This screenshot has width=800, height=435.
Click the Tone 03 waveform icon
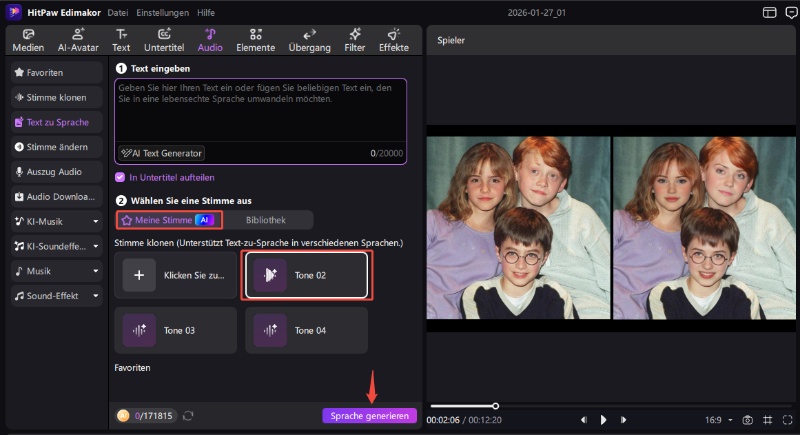[139, 330]
